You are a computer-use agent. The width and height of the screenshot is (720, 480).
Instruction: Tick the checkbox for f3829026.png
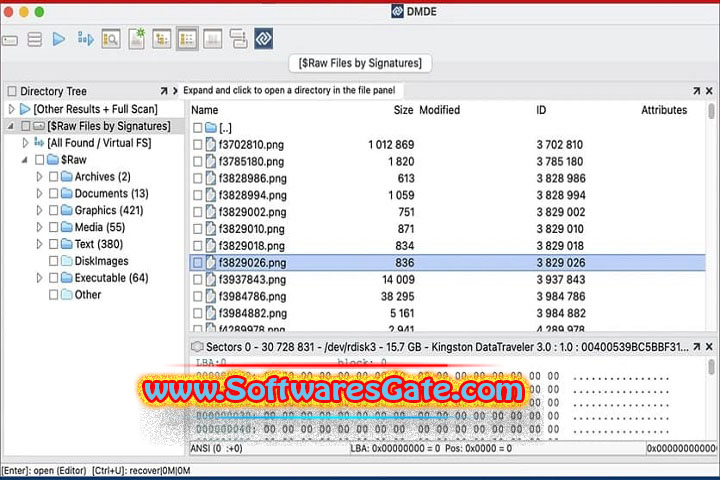(x=197, y=263)
